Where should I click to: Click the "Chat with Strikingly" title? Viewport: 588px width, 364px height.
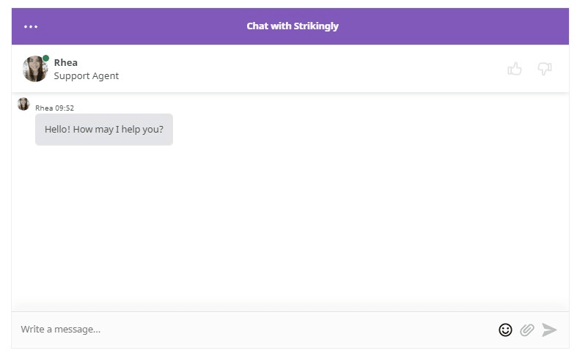(x=293, y=26)
